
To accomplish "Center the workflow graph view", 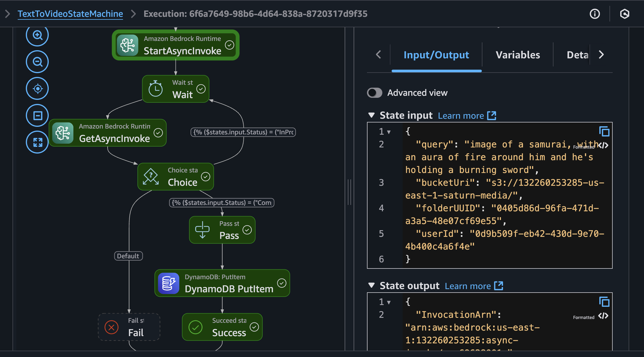I will [37, 89].
